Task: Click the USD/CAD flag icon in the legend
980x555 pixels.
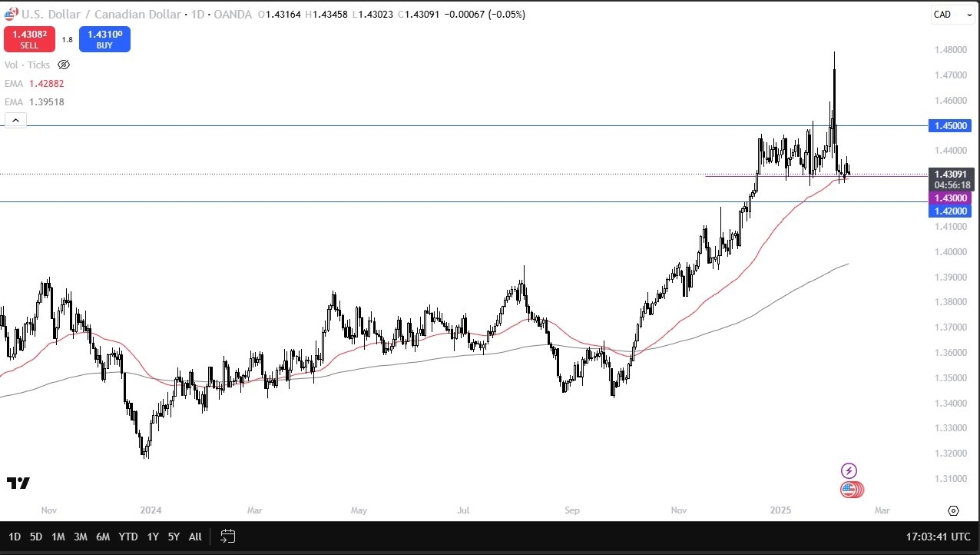Action: point(10,13)
